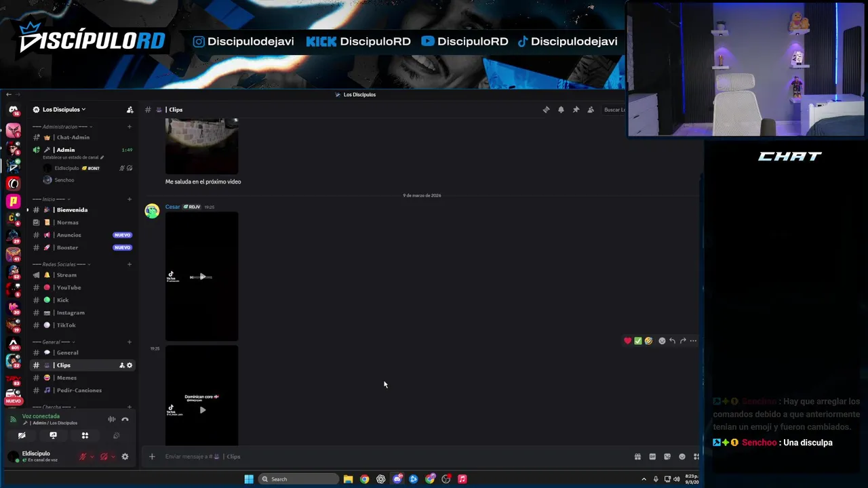Viewport: 868px width, 488px height.
Task: Open the invite icon on the Clips channel row
Action: coord(122,365)
